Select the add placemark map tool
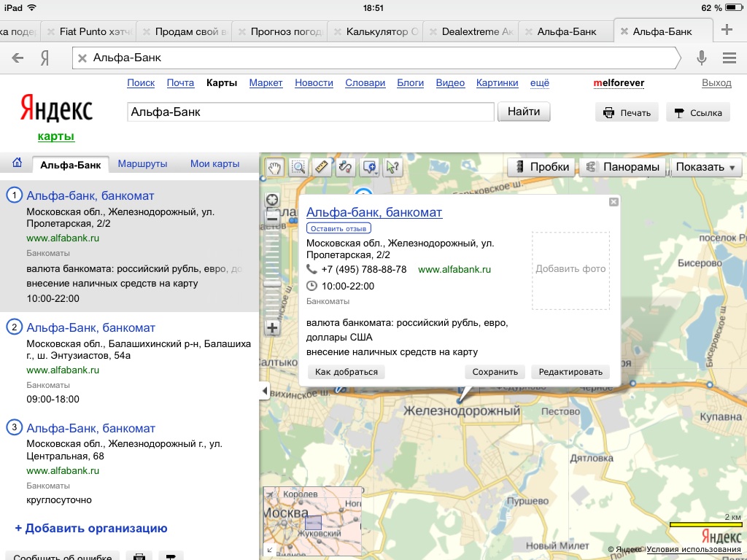Viewport: 747px width, 560px height. tap(369, 167)
